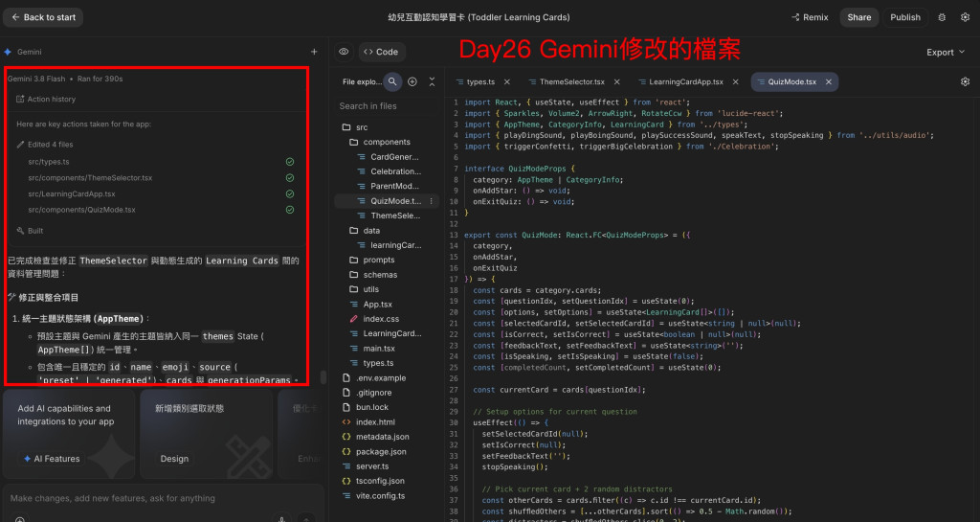
Task: Click the chat panel scrollbar thumb
Action: pyautogui.click(x=323, y=377)
